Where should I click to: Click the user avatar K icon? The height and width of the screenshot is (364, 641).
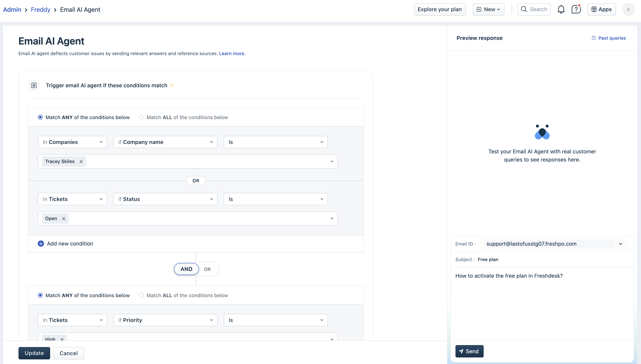[628, 9]
